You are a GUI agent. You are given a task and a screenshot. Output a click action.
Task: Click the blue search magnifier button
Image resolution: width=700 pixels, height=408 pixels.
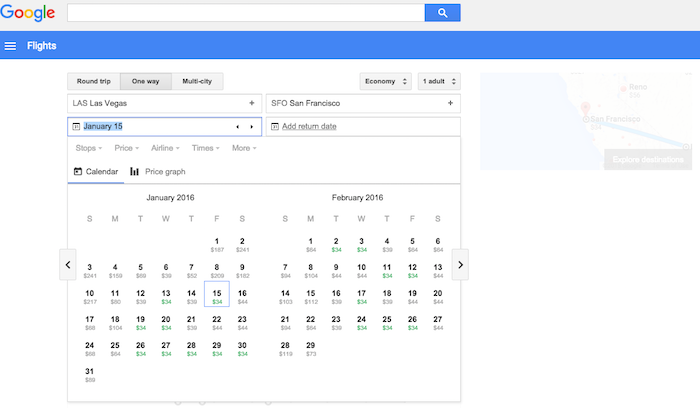coord(442,13)
